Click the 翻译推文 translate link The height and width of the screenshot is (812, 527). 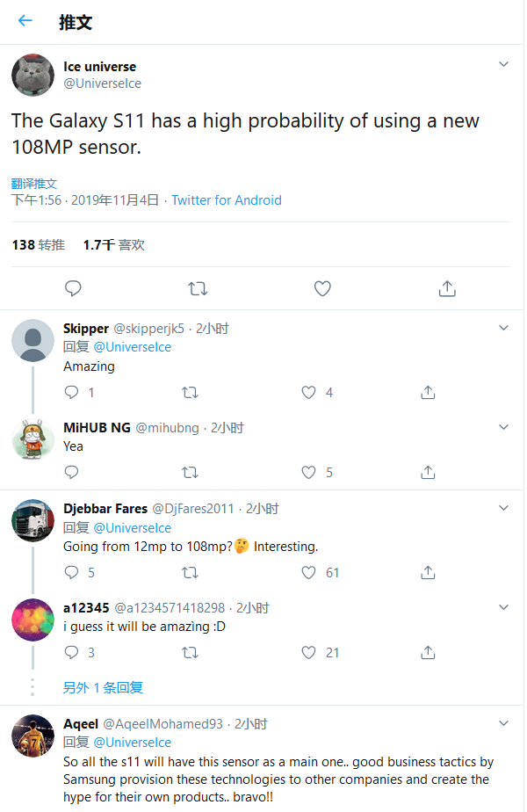tap(34, 183)
